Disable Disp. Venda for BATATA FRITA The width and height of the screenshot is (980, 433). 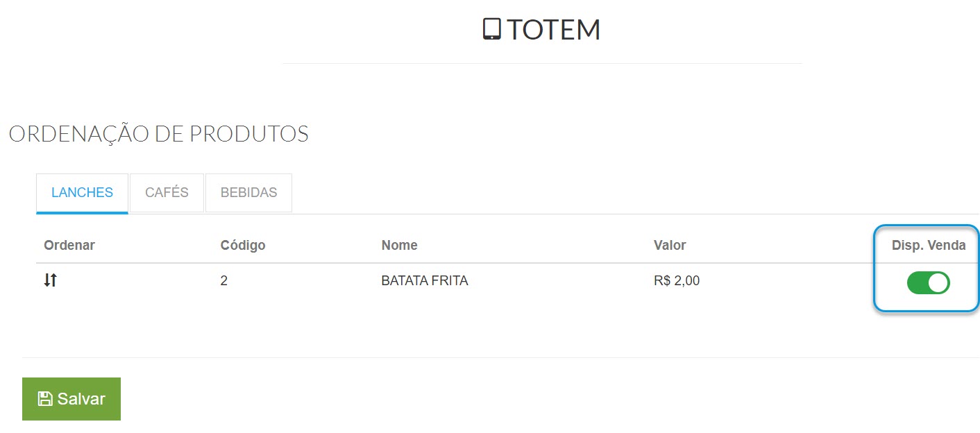coord(928,282)
